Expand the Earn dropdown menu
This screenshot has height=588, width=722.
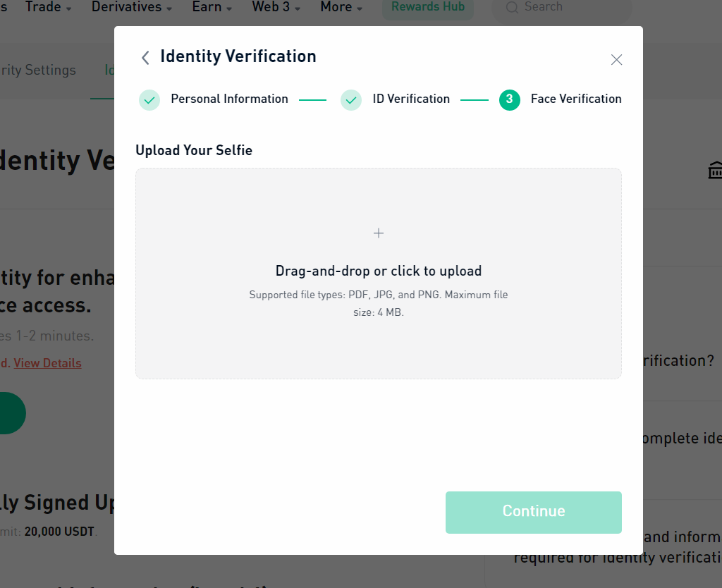pos(212,7)
